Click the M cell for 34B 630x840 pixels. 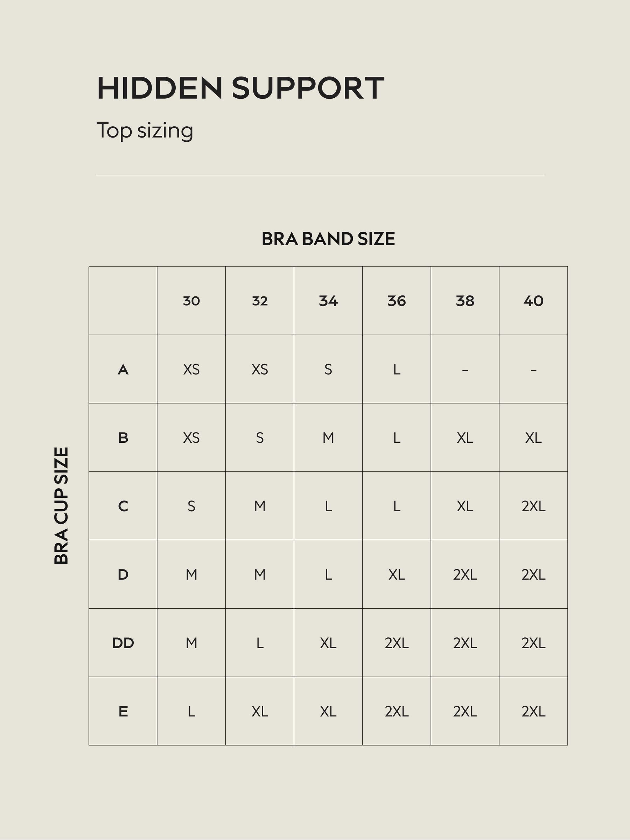tap(328, 437)
